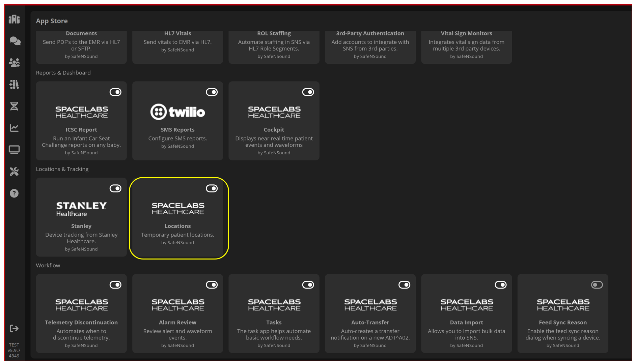Click the Spacelabs logo on ICSC Report

81,112
